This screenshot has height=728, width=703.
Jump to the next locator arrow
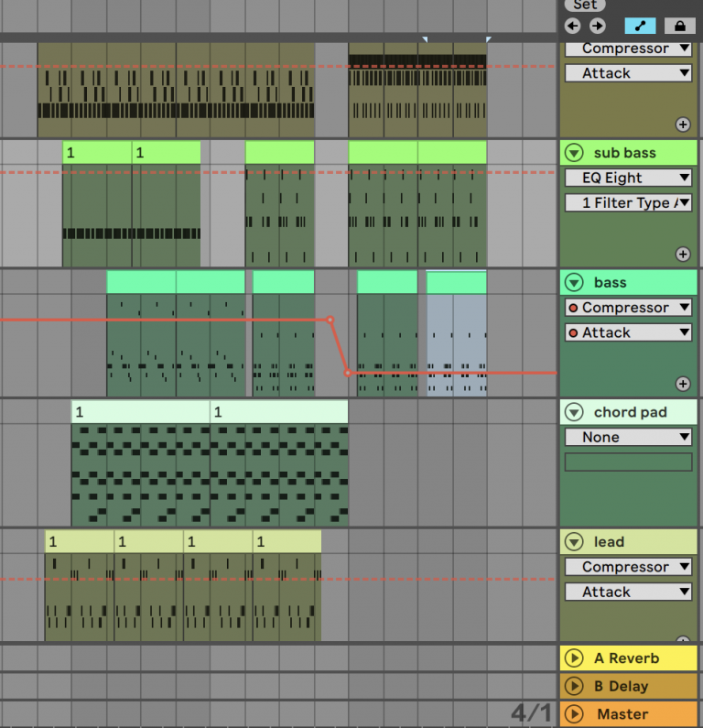597,26
